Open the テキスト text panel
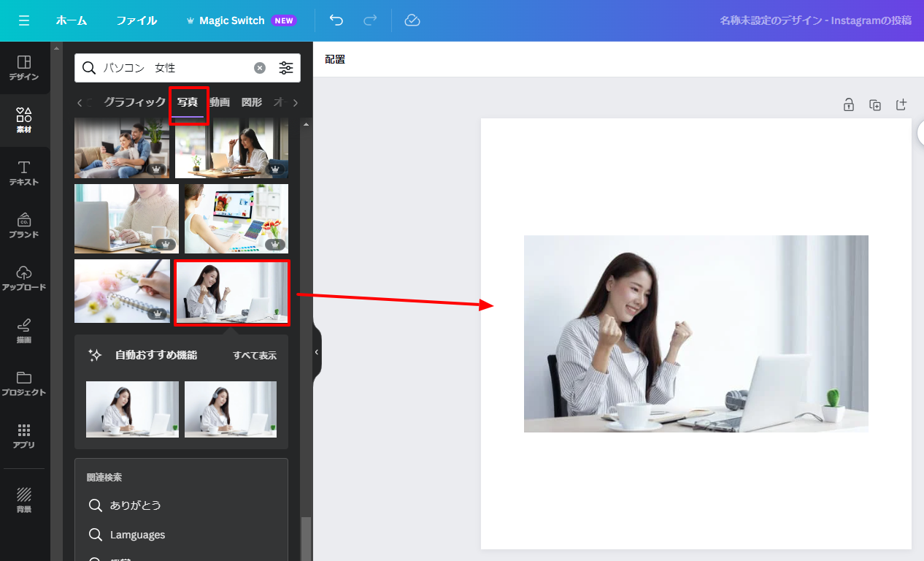Screen dimensions: 924x561 pyautogui.click(x=24, y=173)
